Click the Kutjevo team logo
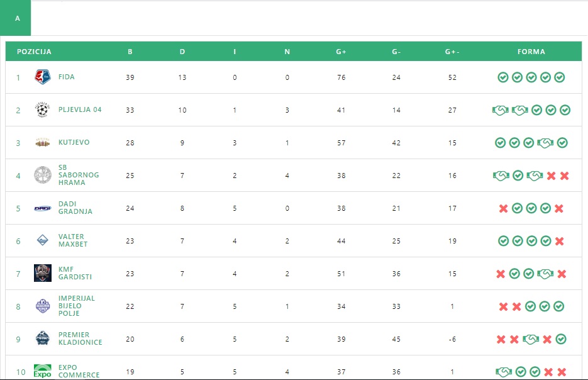Image resolution: width=588 pixels, height=380 pixels. pyautogui.click(x=42, y=143)
